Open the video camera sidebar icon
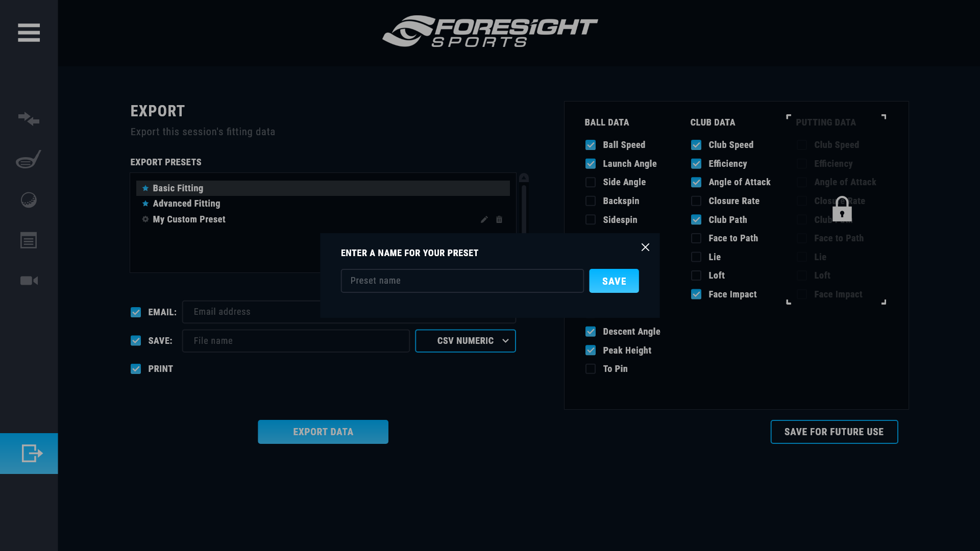The width and height of the screenshot is (980, 551). point(29,281)
